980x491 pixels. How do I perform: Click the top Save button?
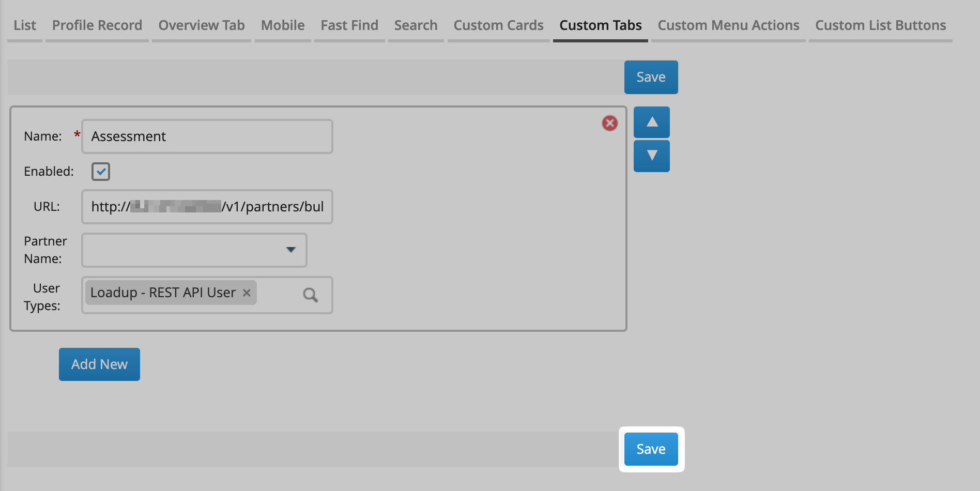(x=651, y=77)
